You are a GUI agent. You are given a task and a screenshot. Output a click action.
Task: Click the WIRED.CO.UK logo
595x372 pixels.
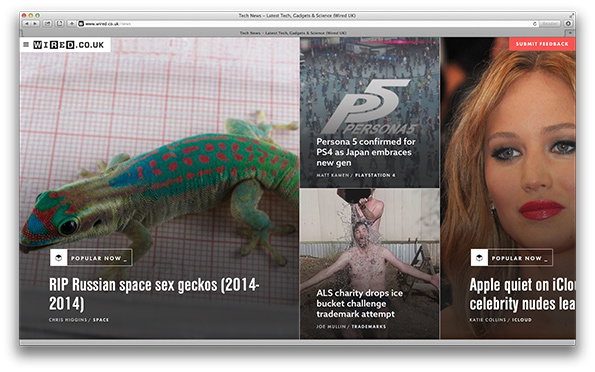click(x=68, y=45)
